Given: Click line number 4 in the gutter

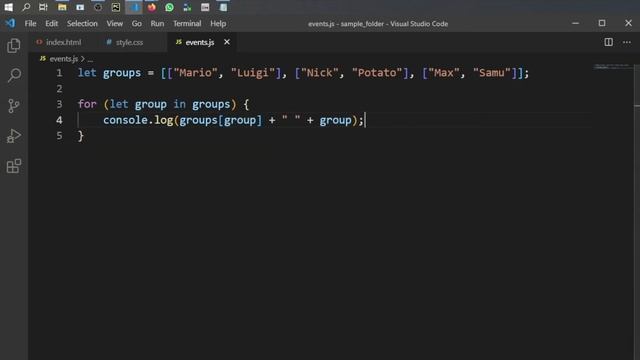Looking at the screenshot, I should [x=60, y=120].
